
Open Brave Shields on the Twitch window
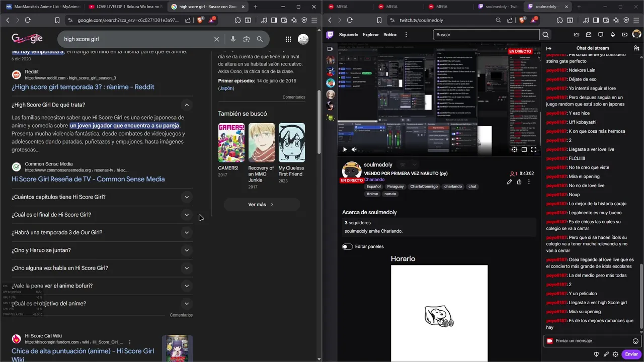pyautogui.click(x=523, y=20)
